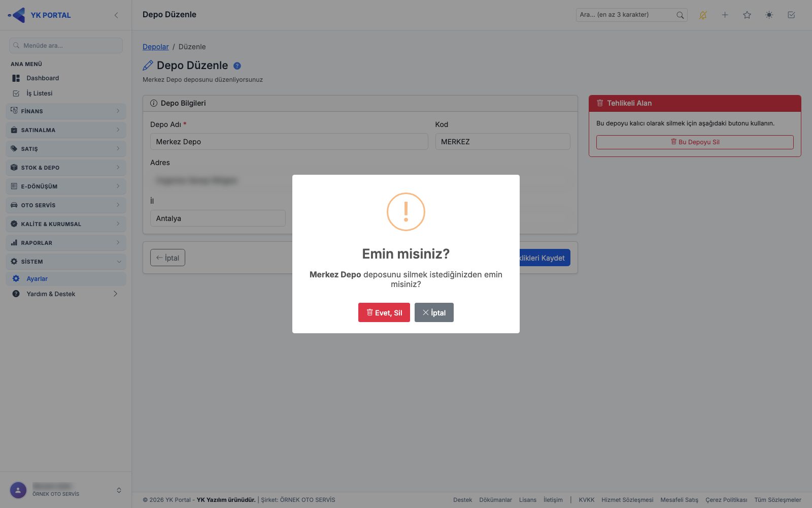Viewport: 812px width, 508px height.
Task: Confirm deletion with Evet, Sil button
Action: 384,312
